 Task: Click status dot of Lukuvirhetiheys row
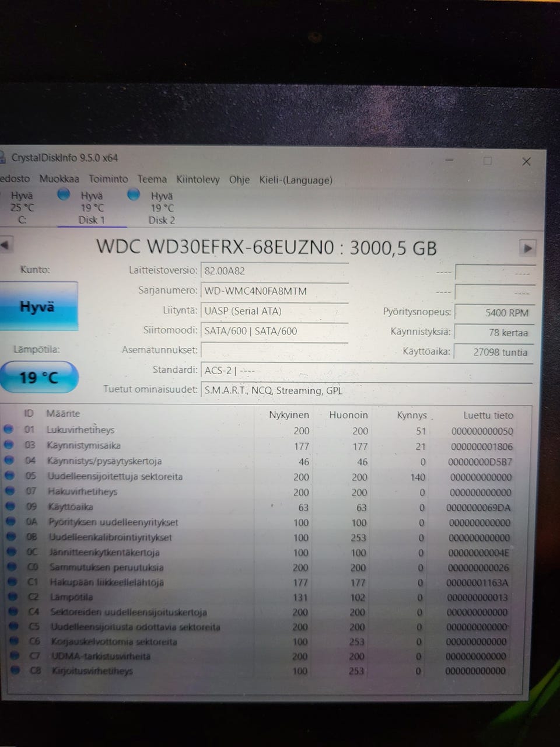tap(8, 429)
